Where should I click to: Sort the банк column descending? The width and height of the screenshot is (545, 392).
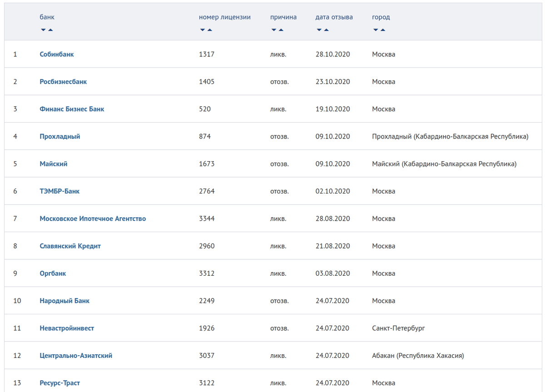(x=43, y=30)
